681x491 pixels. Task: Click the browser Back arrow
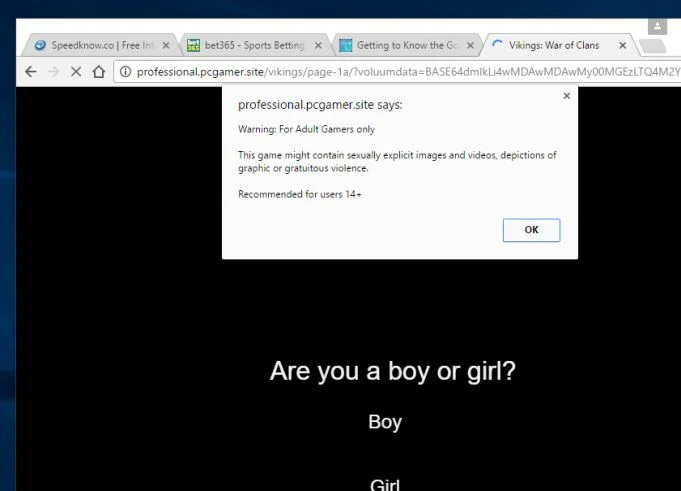[30, 72]
